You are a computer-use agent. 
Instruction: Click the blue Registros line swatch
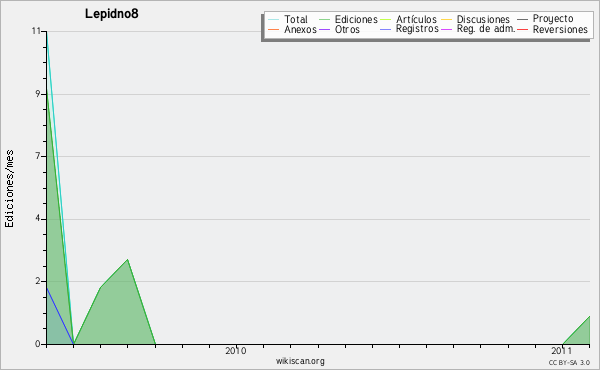point(385,29)
